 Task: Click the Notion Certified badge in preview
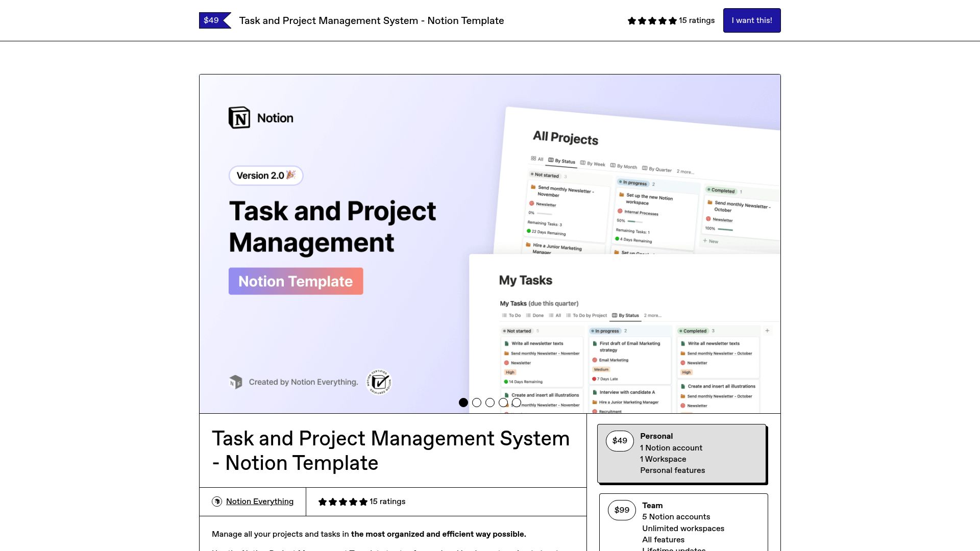click(379, 382)
